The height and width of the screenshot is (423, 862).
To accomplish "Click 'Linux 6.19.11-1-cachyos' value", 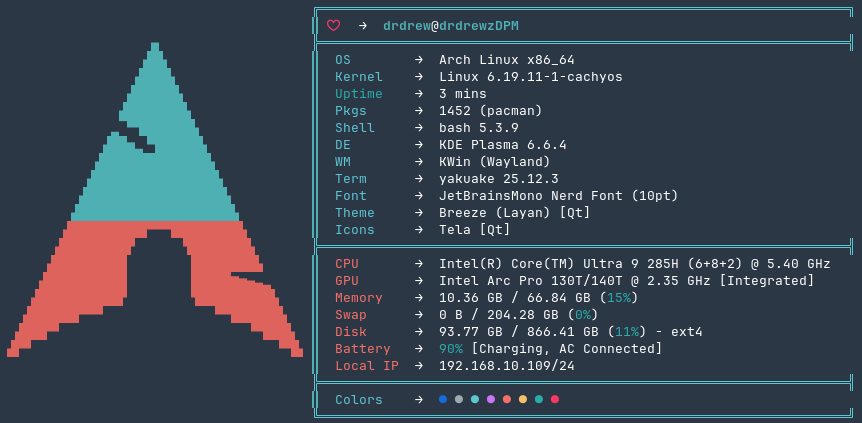I will coord(531,76).
